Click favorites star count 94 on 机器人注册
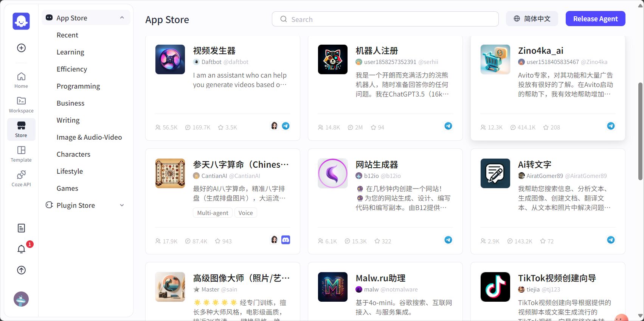This screenshot has width=644, height=321. point(377,128)
